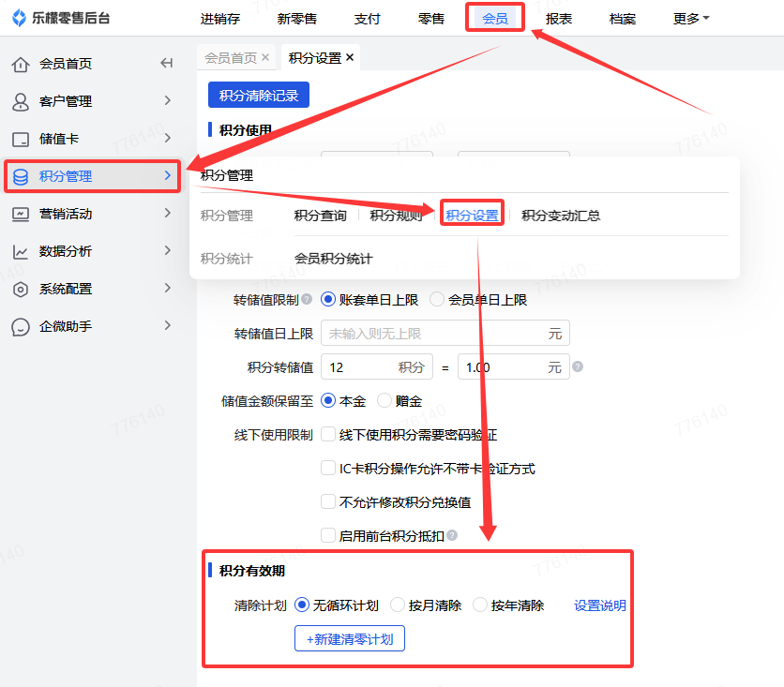The image size is (784, 687).
Task: Open 积分规则 in flyout menu
Action: pos(396,216)
